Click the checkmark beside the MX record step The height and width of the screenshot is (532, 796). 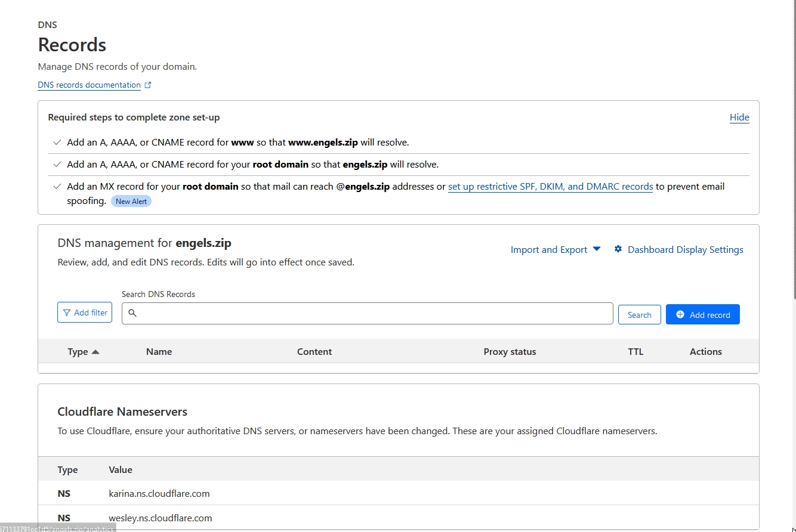click(x=57, y=187)
